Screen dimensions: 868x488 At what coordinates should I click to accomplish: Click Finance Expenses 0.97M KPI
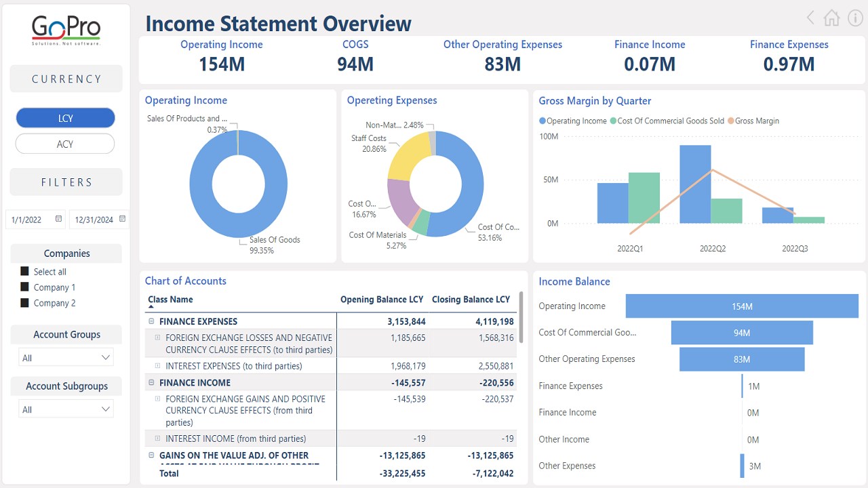click(x=789, y=56)
